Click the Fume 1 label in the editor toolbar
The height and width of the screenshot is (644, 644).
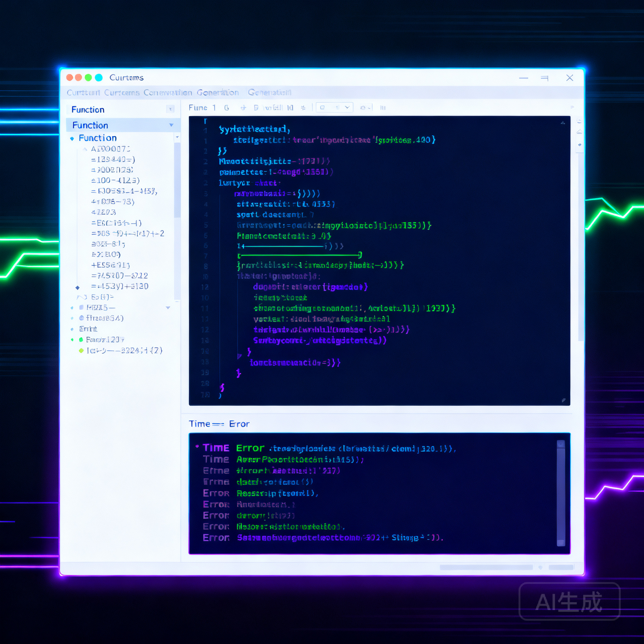click(x=202, y=108)
